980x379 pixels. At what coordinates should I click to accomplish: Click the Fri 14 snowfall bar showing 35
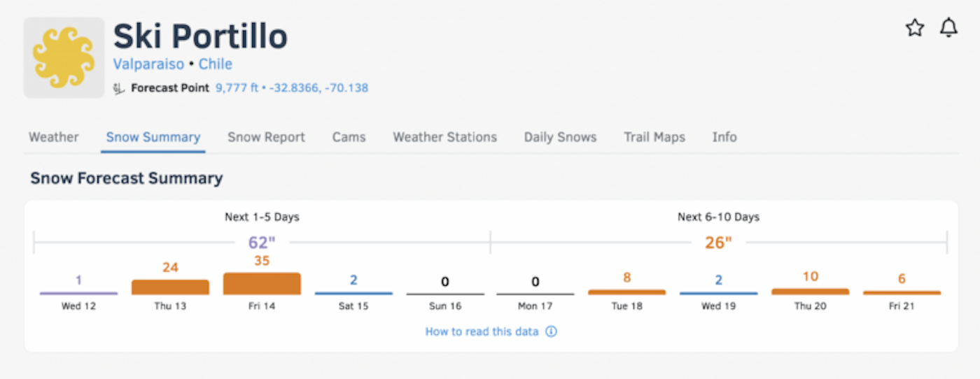(x=262, y=284)
